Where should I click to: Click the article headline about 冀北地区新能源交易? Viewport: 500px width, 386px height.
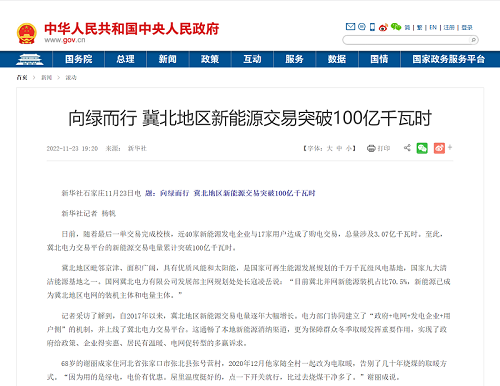pyautogui.click(x=250, y=118)
